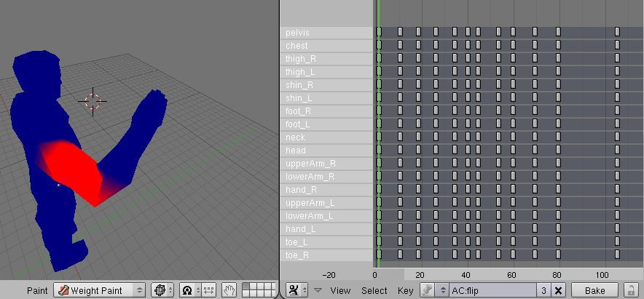644x299 pixels.
Task: Click the rotation pivot point icon
Action: (187, 290)
